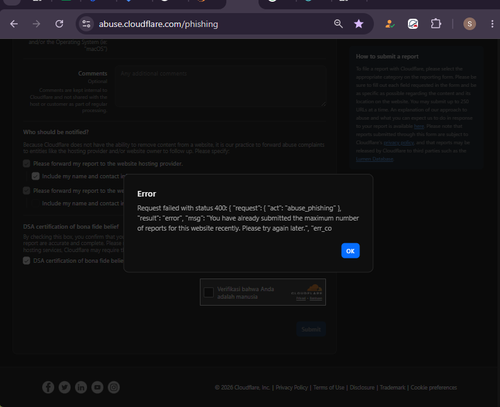Click in the Comments text area
Viewport: 500px width, 407px height.
220,86
